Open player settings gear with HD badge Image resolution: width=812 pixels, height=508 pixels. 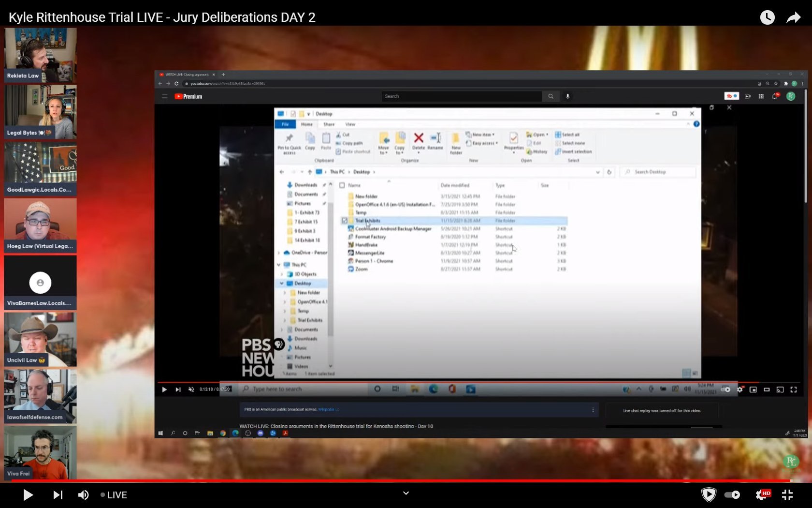pyautogui.click(x=763, y=495)
